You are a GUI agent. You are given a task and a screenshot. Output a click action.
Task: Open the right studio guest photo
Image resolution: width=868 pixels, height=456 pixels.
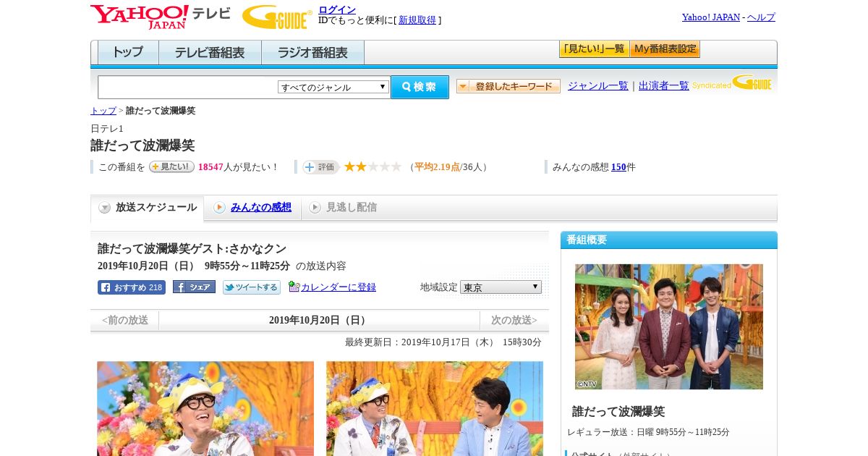click(435, 408)
